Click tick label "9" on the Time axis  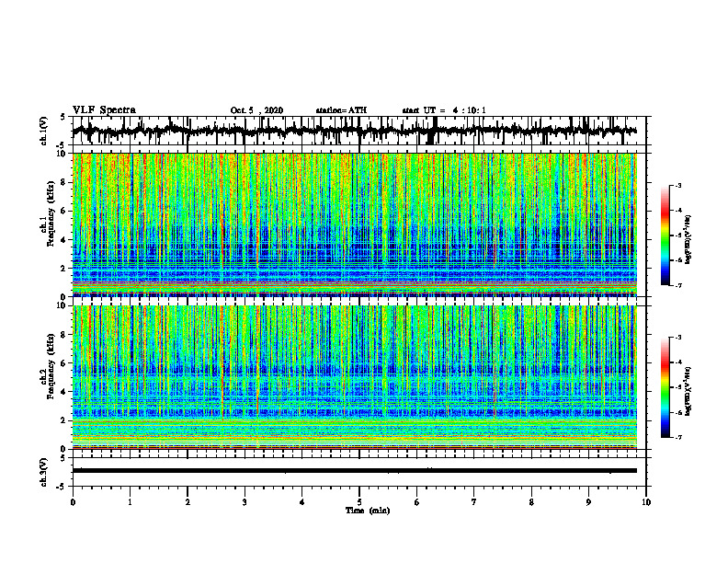[588, 502]
